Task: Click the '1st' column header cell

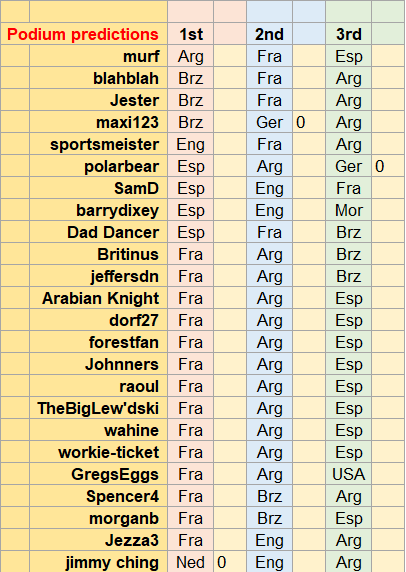Action: pos(190,34)
